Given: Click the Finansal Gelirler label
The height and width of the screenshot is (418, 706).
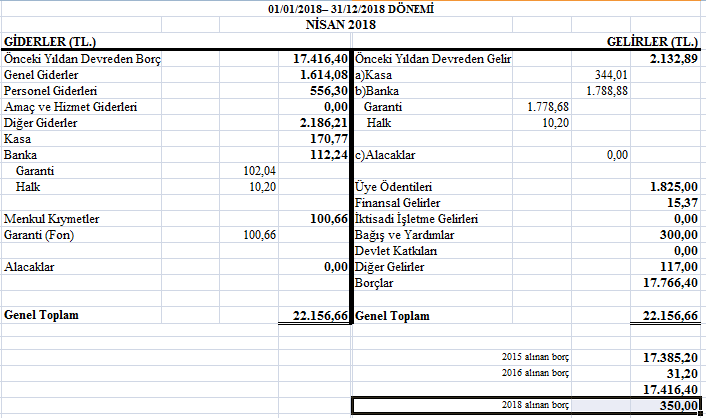Looking at the screenshot, I should (398, 203).
